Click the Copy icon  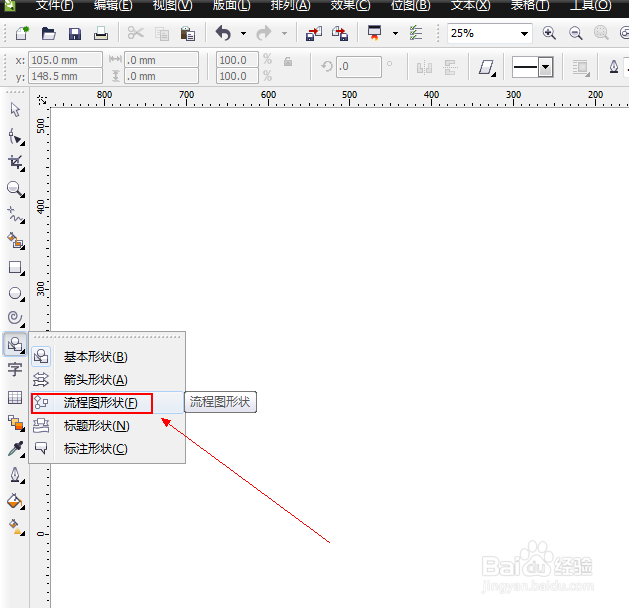(162, 34)
